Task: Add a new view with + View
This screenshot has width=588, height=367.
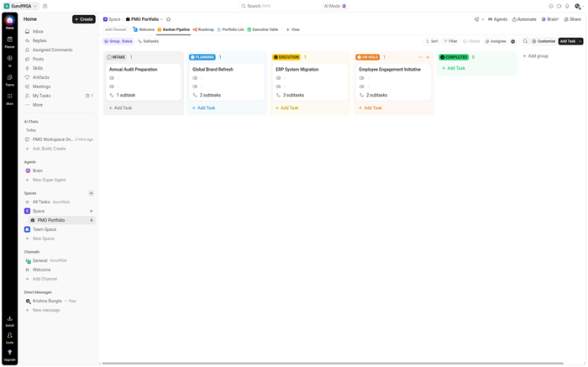Action: pos(292,29)
